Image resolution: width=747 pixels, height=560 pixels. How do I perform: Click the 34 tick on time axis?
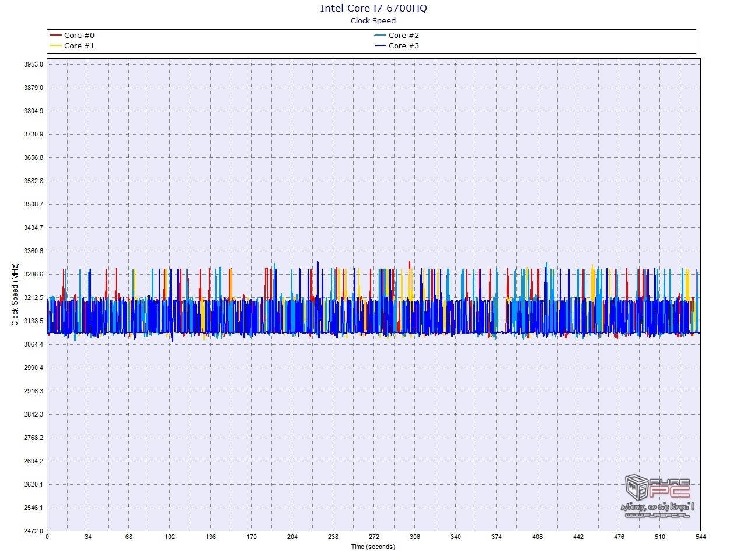tap(88, 537)
